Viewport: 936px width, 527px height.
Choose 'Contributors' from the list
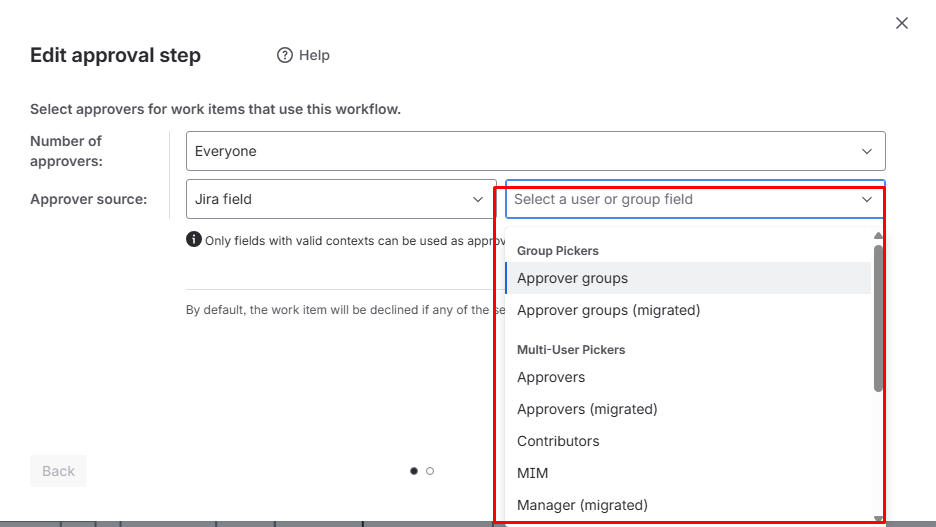point(688,441)
